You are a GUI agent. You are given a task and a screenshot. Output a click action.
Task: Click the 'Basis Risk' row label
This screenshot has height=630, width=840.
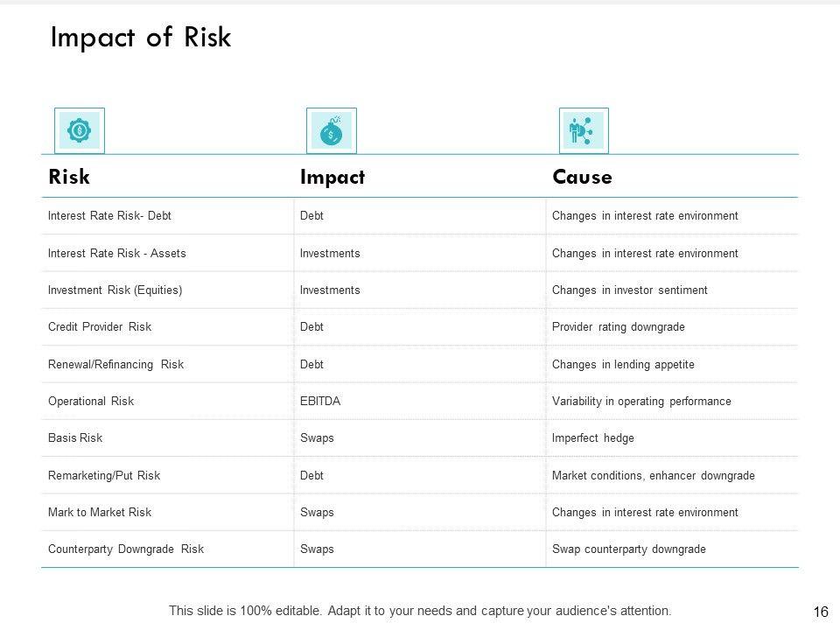[75, 438]
